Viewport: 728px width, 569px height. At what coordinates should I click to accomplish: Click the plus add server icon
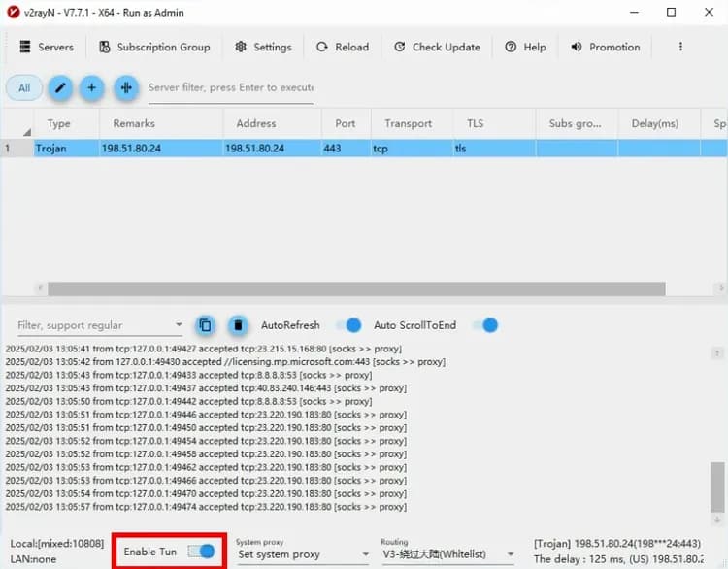coord(92,87)
